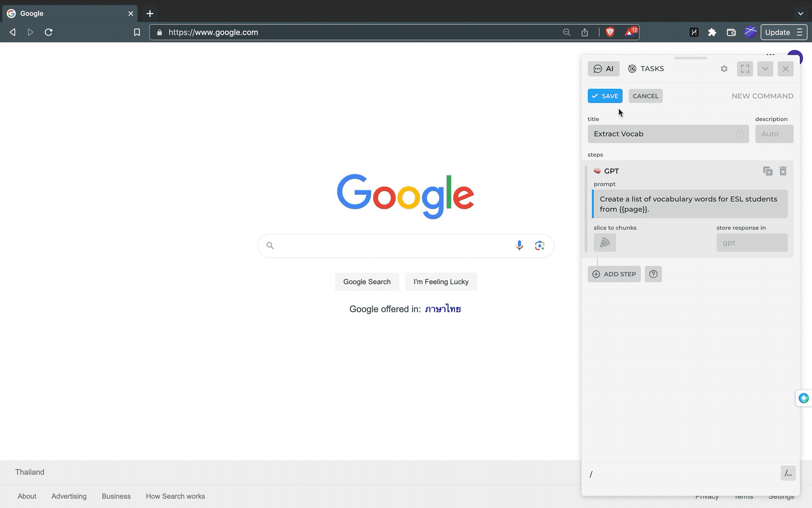Click the description Auto field

[774, 134]
